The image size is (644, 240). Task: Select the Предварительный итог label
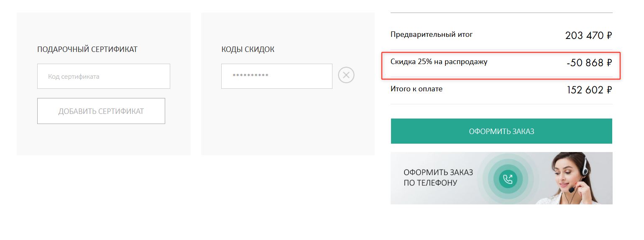click(432, 34)
